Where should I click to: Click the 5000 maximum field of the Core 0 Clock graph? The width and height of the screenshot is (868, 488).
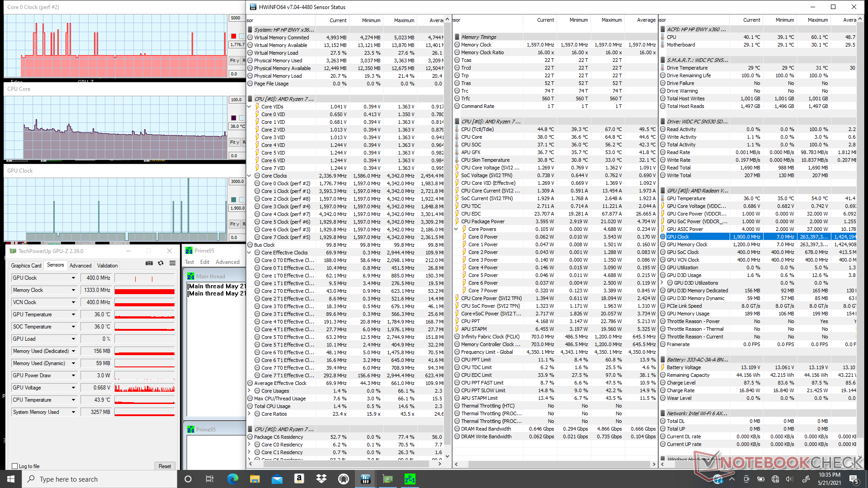[237, 18]
